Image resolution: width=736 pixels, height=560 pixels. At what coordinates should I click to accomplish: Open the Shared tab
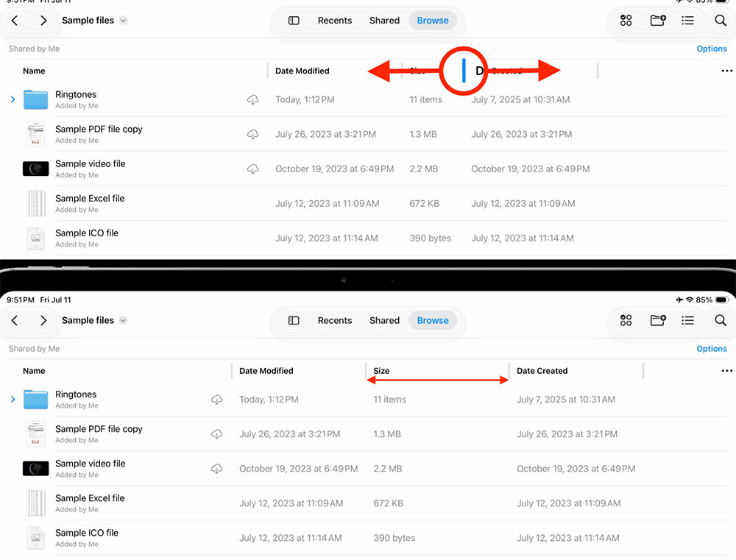pos(383,20)
